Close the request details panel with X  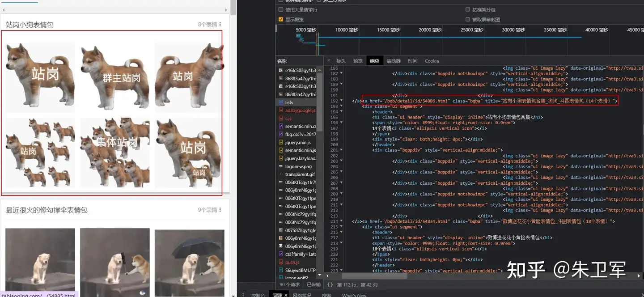click(x=329, y=61)
